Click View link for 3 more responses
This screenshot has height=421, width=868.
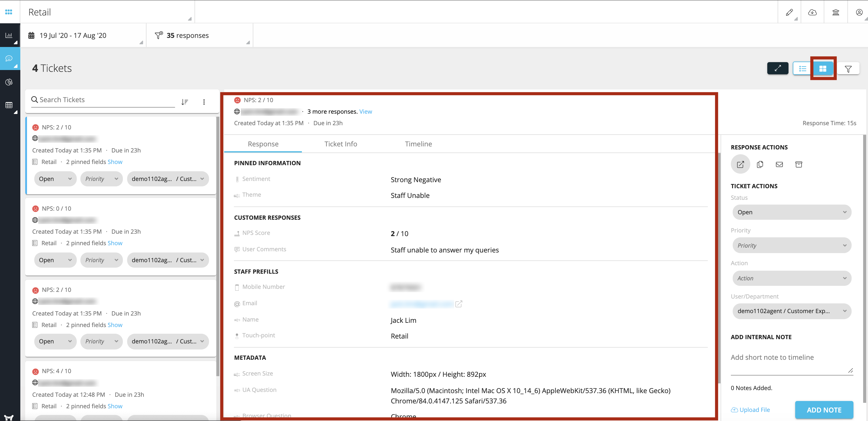(x=365, y=112)
